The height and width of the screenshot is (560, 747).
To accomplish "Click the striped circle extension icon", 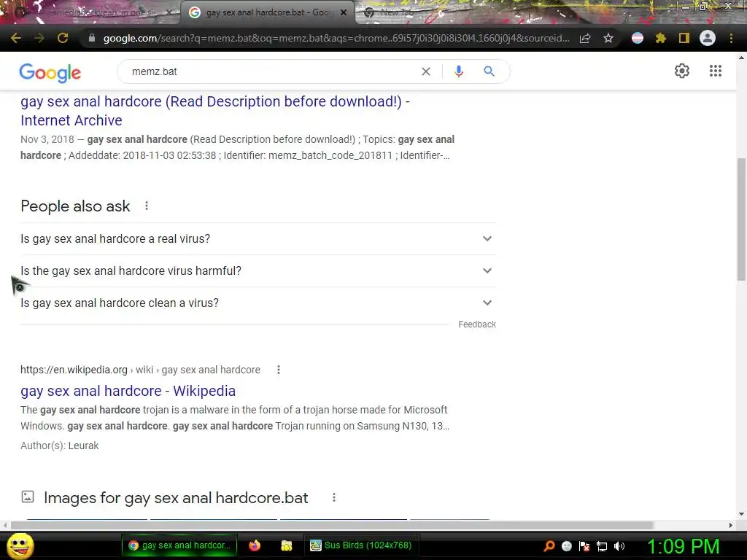I will (638, 38).
